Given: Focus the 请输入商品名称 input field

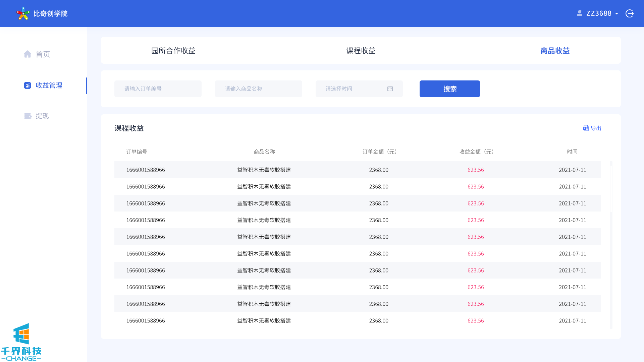Looking at the screenshot, I should (258, 89).
